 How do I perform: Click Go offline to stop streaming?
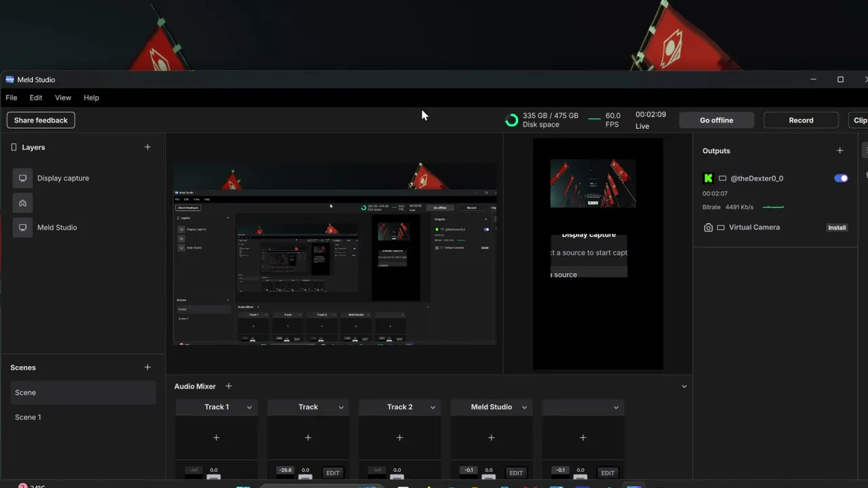point(716,120)
